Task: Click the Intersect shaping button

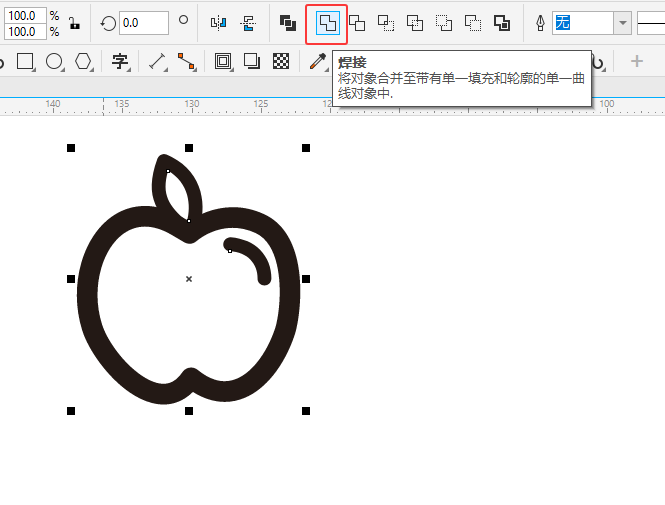Action: click(x=386, y=23)
